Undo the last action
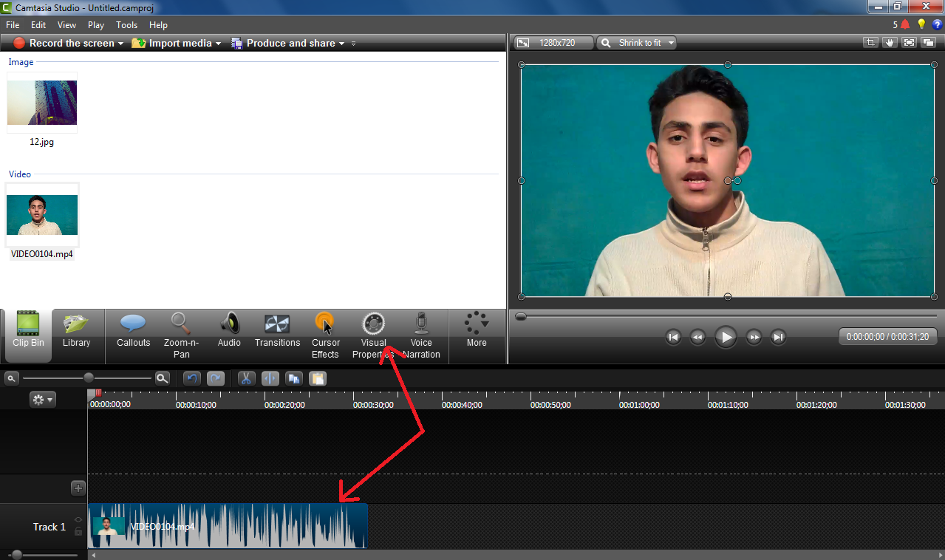This screenshot has height=560, width=945. point(192,378)
